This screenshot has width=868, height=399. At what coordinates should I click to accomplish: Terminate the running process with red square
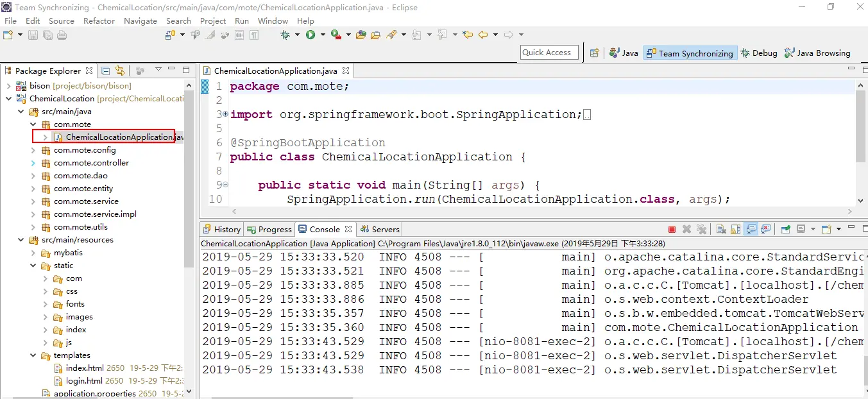click(672, 229)
